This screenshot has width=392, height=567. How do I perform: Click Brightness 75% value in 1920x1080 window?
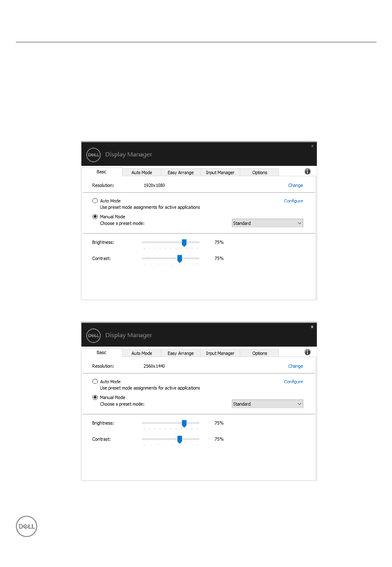pos(219,242)
